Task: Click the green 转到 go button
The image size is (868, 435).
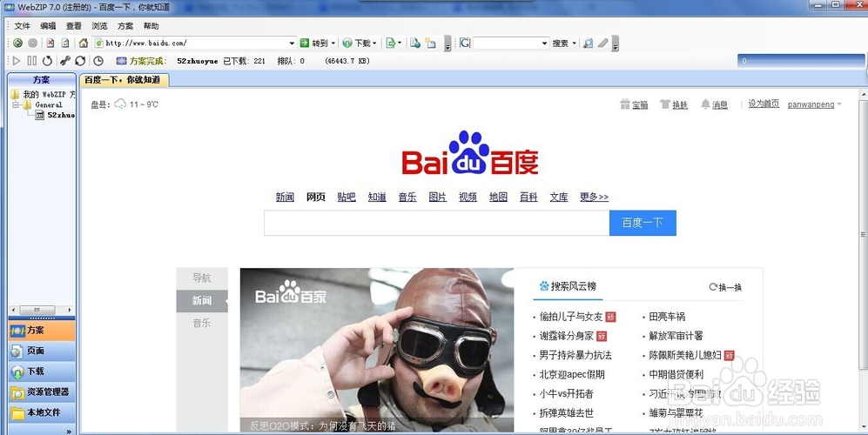Action: pyautogui.click(x=314, y=43)
